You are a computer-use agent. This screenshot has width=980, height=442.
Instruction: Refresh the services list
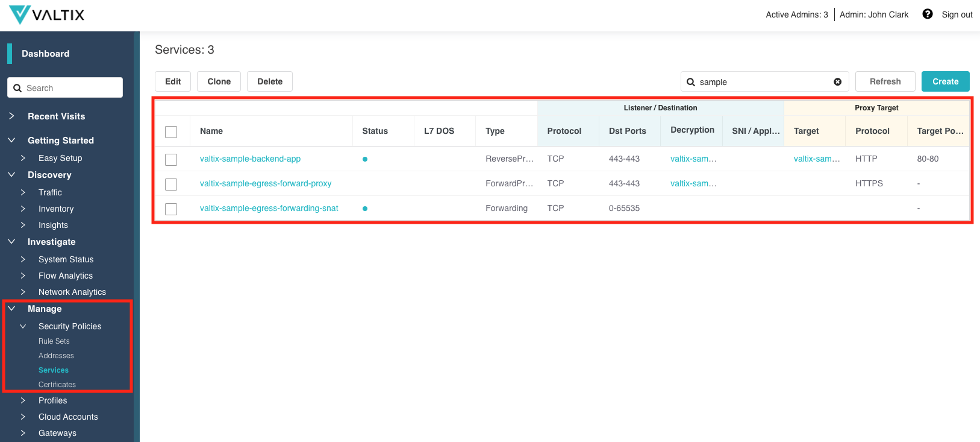tap(885, 81)
